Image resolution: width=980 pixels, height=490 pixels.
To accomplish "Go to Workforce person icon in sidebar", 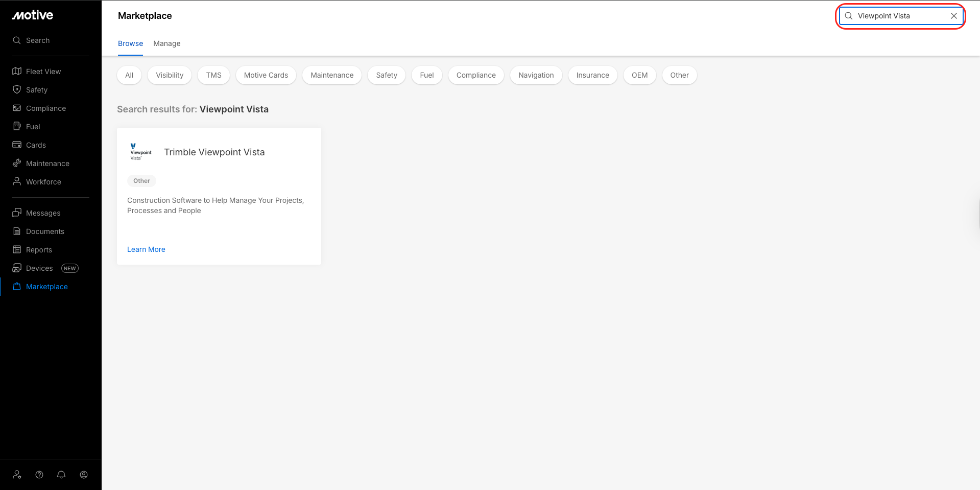I will [x=17, y=182].
